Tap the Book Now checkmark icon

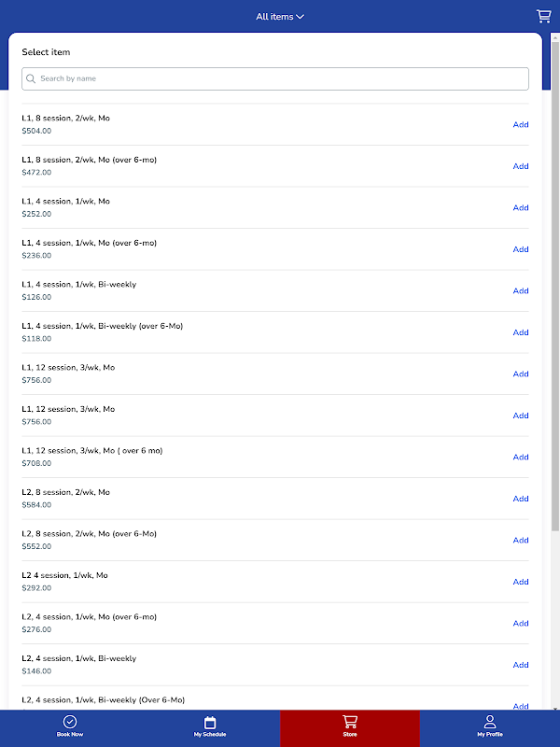click(x=70, y=722)
